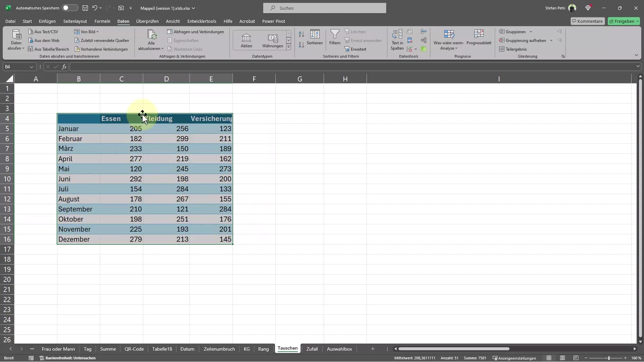Switch to the Start ribbon tab

27,21
